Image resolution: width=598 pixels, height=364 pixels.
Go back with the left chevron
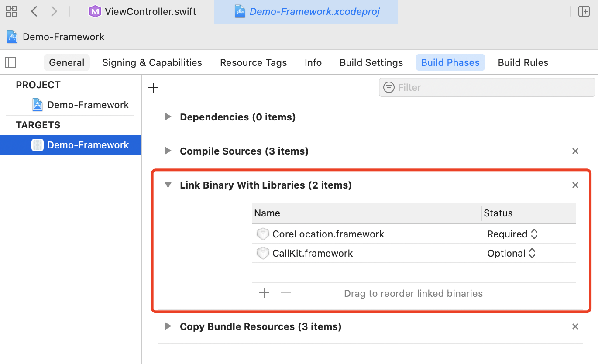(34, 11)
